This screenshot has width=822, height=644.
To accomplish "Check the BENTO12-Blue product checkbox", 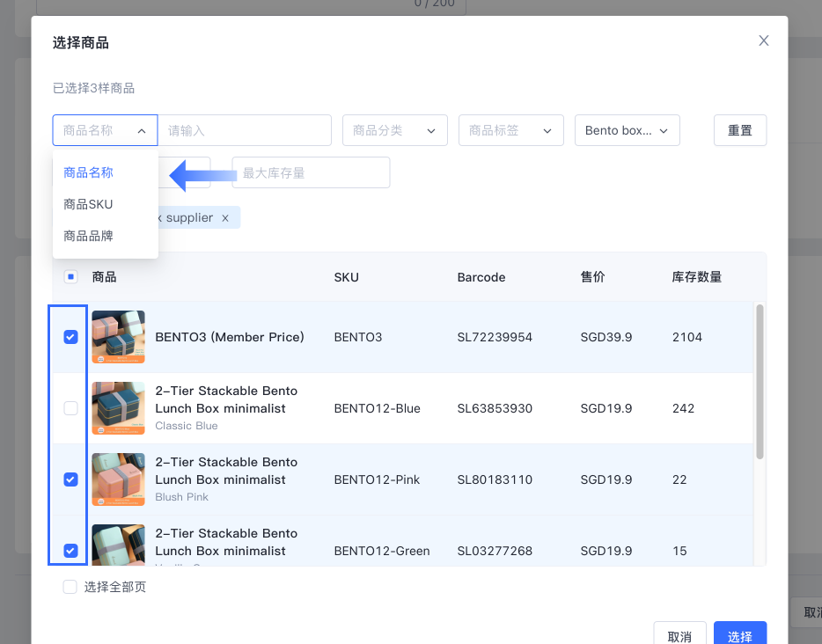I will [x=70, y=408].
